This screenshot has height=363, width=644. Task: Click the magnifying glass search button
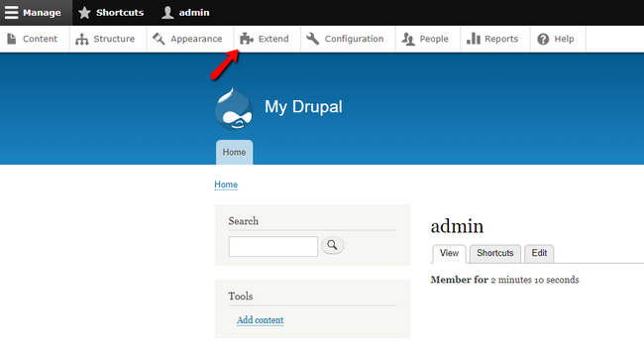click(x=332, y=245)
